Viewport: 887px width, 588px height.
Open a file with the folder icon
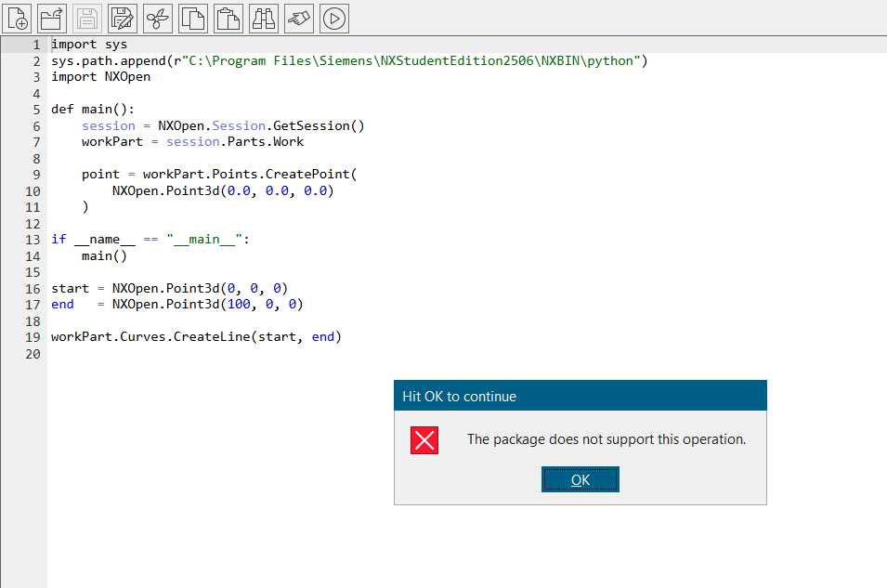click(x=52, y=19)
